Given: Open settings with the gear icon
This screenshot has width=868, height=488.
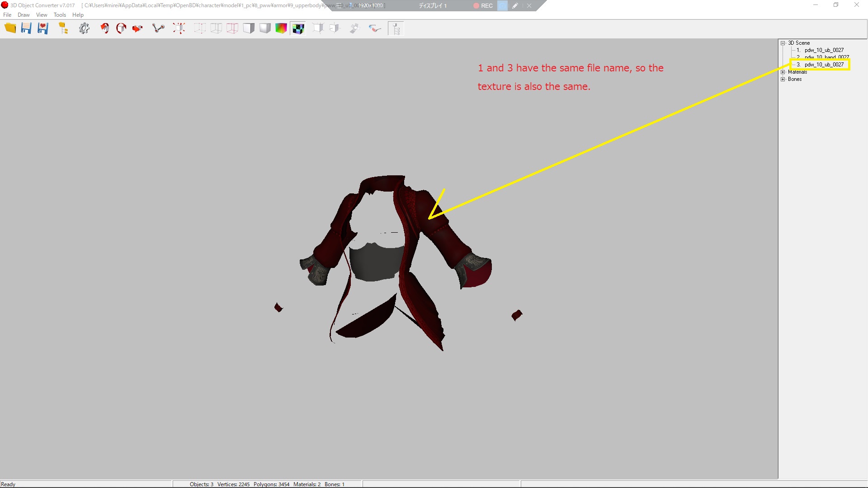Looking at the screenshot, I should coord(84,28).
